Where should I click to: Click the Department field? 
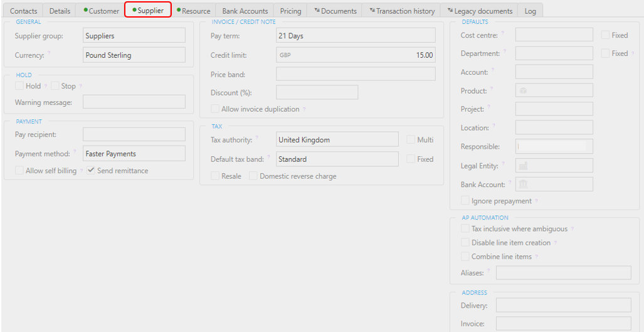(554, 53)
